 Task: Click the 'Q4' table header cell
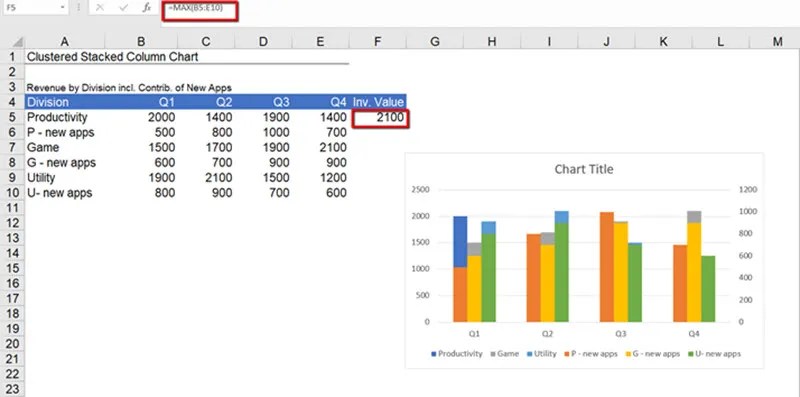pos(320,102)
